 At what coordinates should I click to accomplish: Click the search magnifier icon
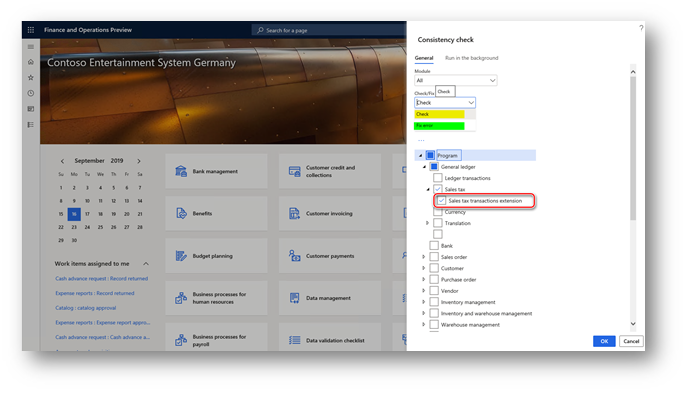click(x=260, y=30)
